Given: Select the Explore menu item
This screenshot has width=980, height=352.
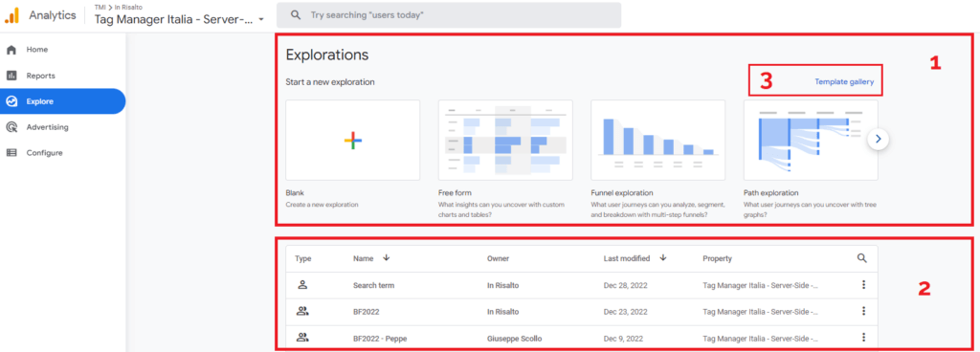Looking at the screenshot, I should [x=62, y=101].
